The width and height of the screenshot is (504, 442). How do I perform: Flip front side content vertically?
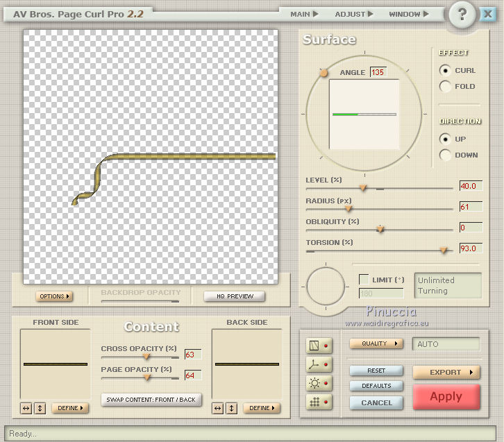[40, 408]
